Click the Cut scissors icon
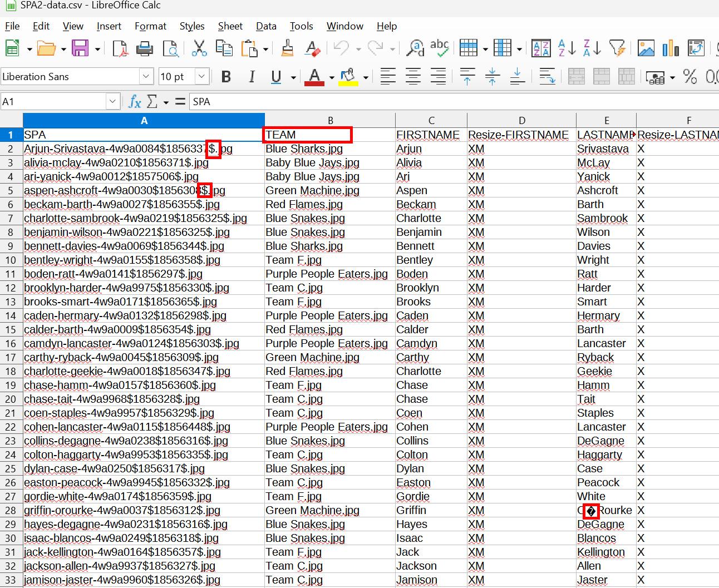 click(x=199, y=49)
